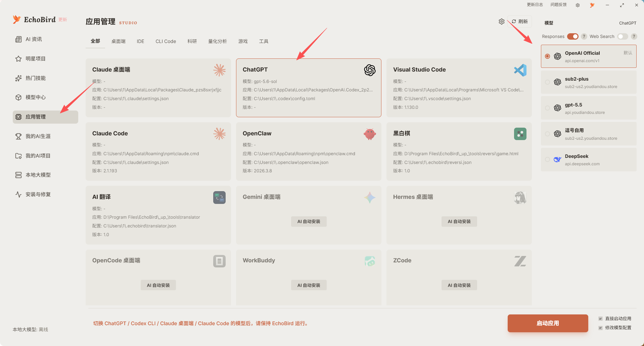644x346 pixels.
Task: Click AI 自动安装 for OpenCode 桌面端
Action: [158, 285]
